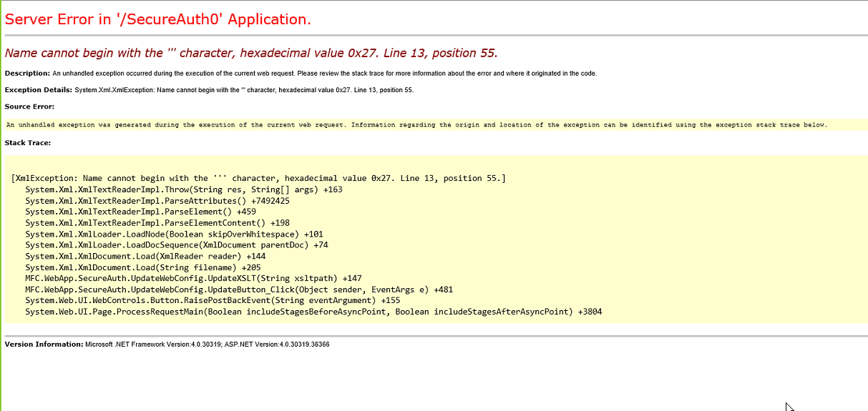Click the ParseAttributes() +7492425 stack line
This screenshot has width=868, height=411.
pos(157,201)
